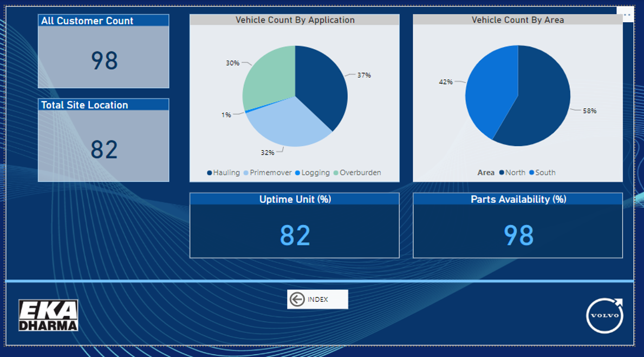The height and width of the screenshot is (357, 644).
Task: Click the 'All Customer Count' card title
Action: tap(87, 21)
